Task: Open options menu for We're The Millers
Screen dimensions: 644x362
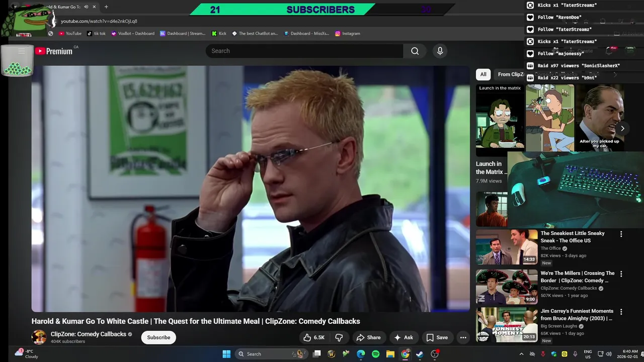Action: (621, 274)
